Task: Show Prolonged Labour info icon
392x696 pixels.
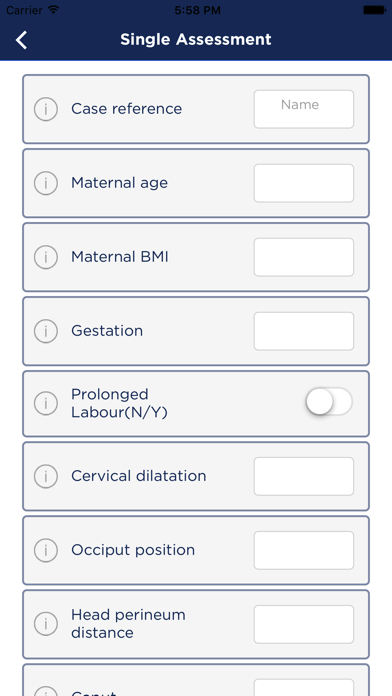Action: pyautogui.click(x=46, y=403)
